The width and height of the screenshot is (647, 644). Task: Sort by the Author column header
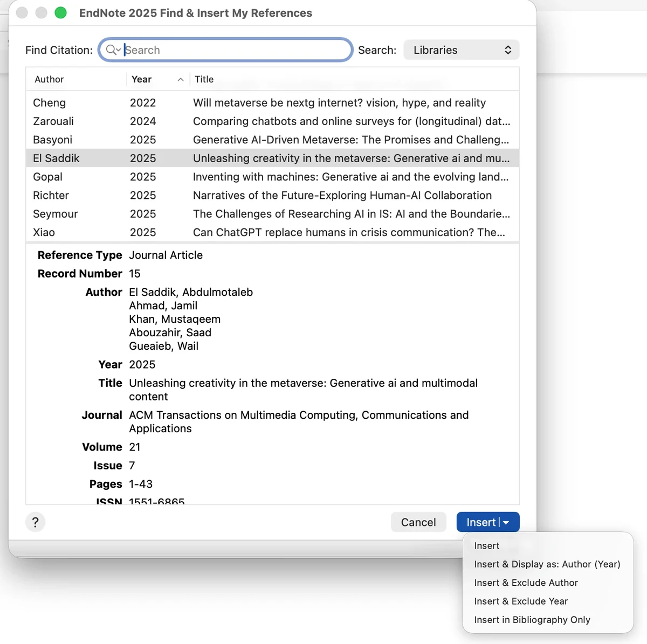click(49, 79)
